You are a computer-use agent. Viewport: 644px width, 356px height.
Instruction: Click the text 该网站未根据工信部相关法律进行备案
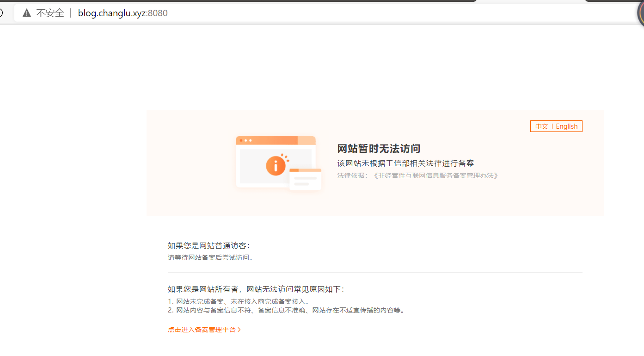click(406, 163)
